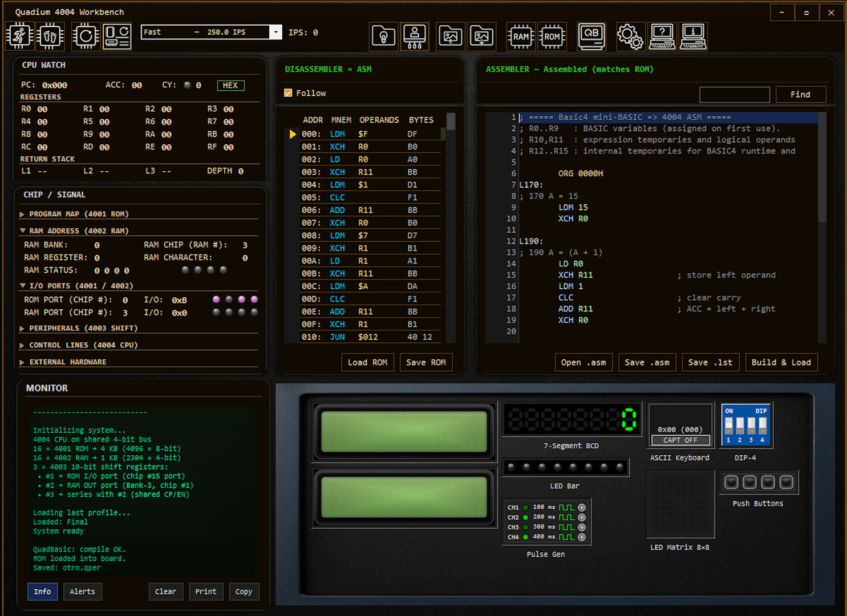Open the QB QuadBasic monitor icon
847x616 pixels.
click(x=591, y=37)
